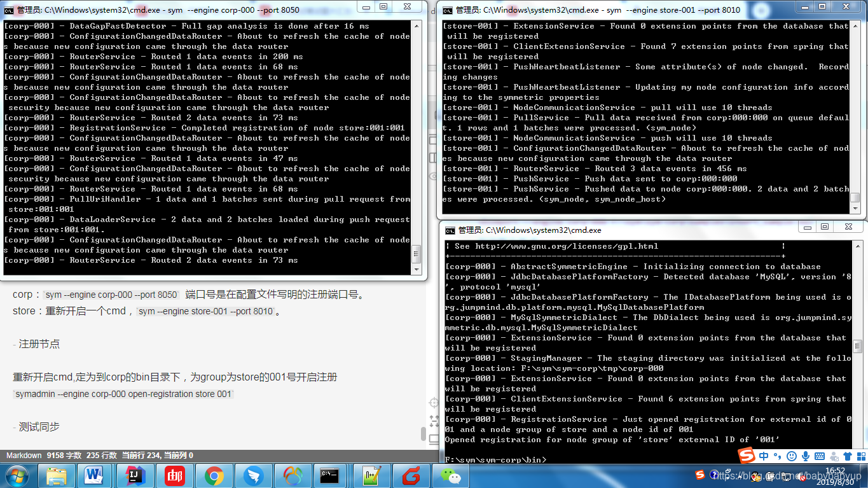This screenshot has height=488, width=868.
Task: Click the expand arrows icon beside editor
Action: coord(434,421)
